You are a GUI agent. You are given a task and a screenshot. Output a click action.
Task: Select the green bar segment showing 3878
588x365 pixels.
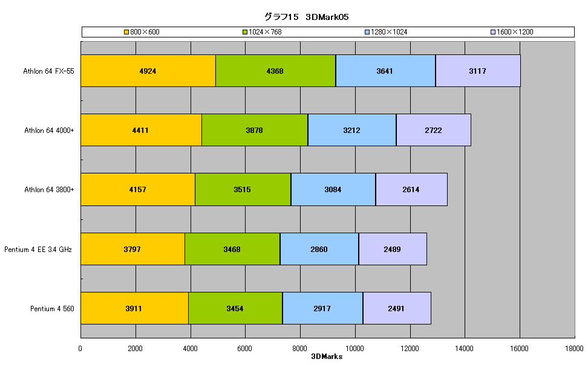[255, 130]
